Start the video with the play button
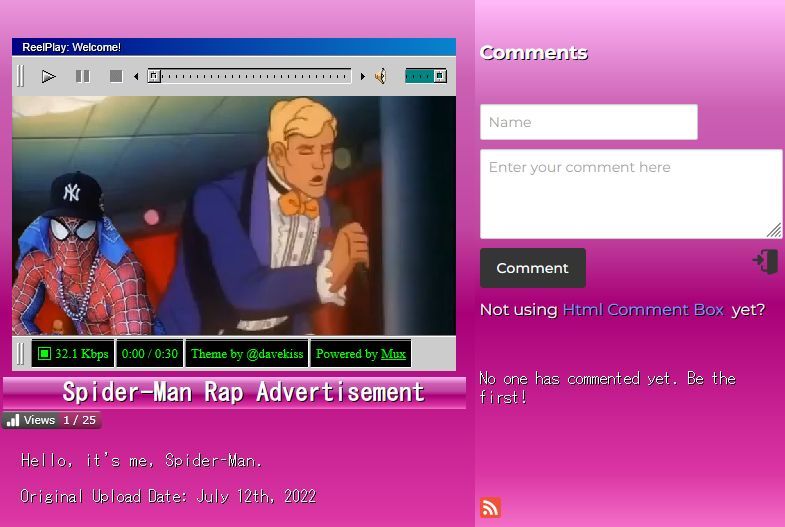This screenshot has height=527, width=785. (49, 77)
